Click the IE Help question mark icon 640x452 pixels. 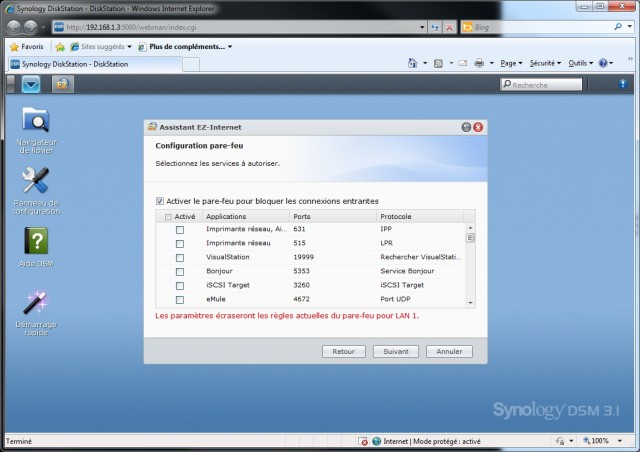(x=603, y=63)
